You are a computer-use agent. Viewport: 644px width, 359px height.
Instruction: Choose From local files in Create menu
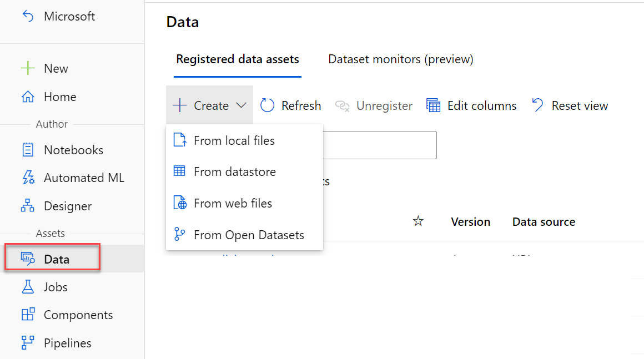coord(244,140)
